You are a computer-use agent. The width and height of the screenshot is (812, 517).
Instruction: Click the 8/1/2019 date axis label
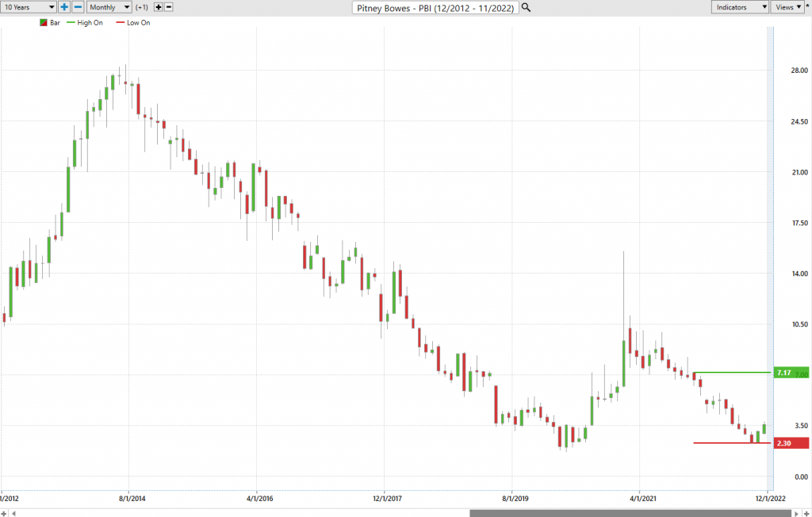[x=515, y=498]
